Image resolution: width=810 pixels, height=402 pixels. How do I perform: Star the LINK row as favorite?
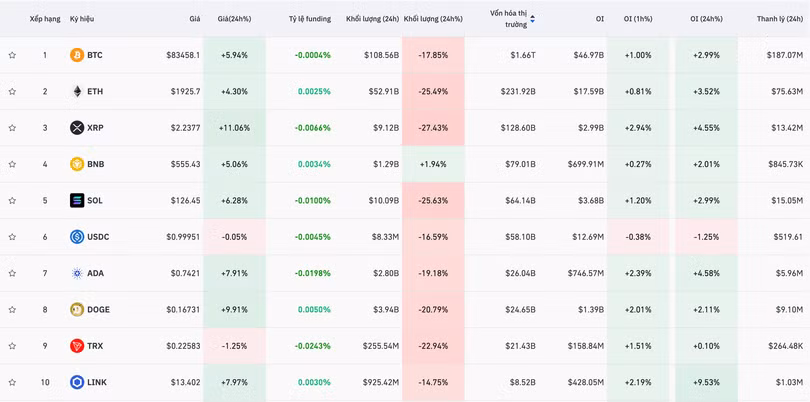point(12,382)
